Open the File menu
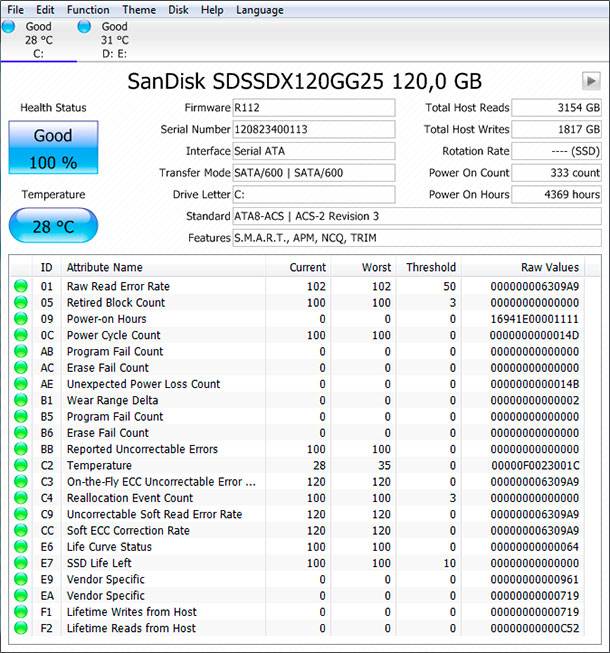This screenshot has height=653, width=610. tap(15, 10)
